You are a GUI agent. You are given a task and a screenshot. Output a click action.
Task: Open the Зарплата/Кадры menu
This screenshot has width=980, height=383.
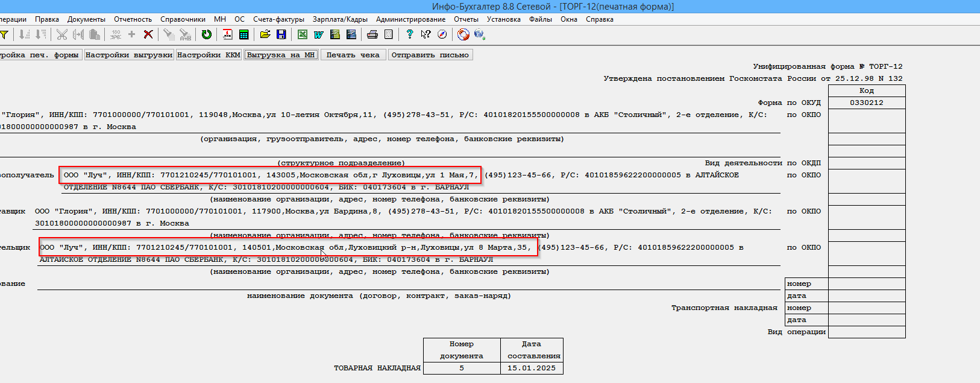341,19
